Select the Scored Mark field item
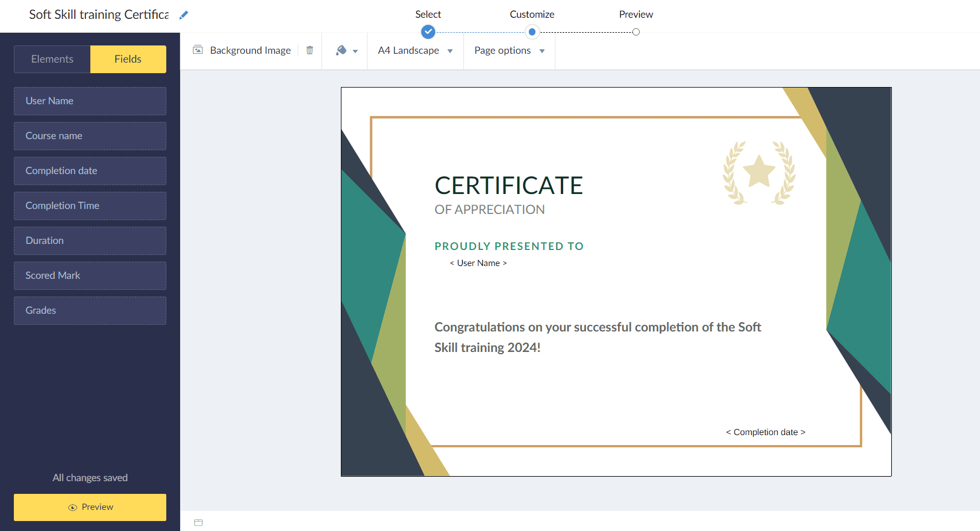 pyautogui.click(x=90, y=275)
